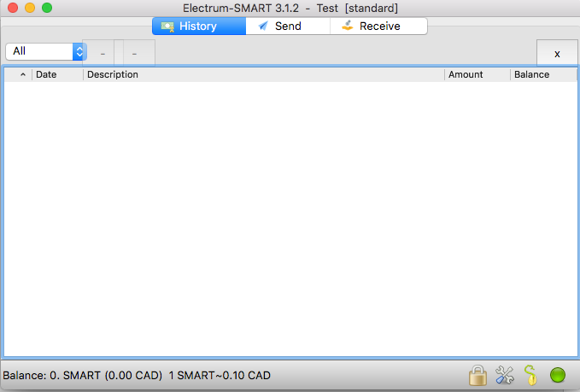Image resolution: width=580 pixels, height=392 pixels.
Task: Maximize window with green title button
Action: pos(47,8)
